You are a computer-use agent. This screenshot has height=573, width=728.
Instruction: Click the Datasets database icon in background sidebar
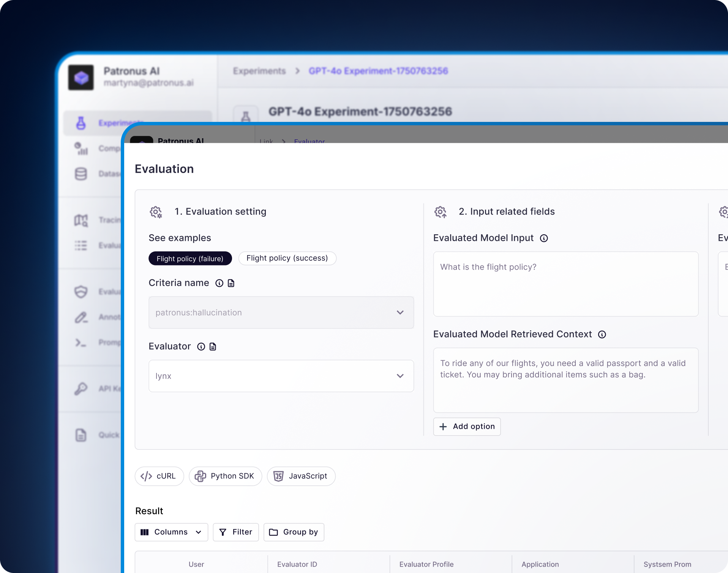point(81,174)
